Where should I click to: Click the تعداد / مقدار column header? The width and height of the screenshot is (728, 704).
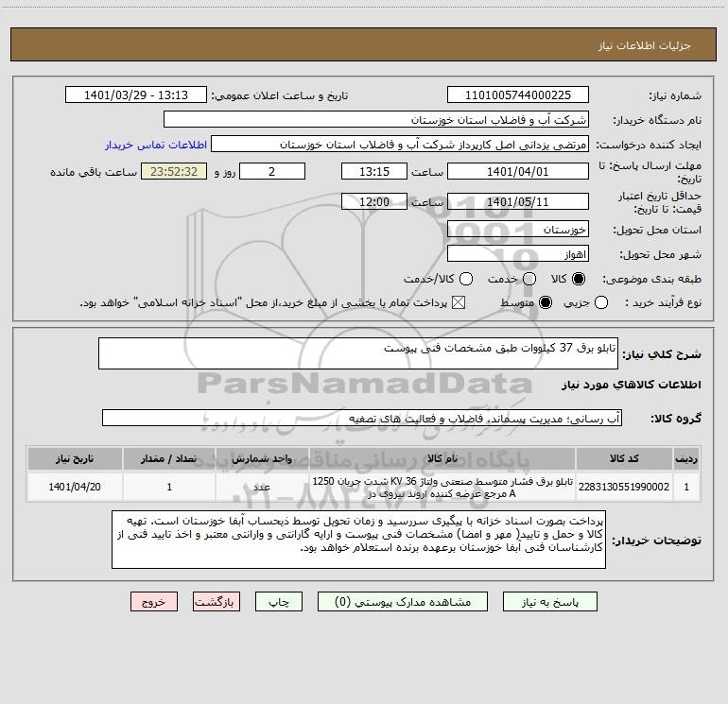169,459
